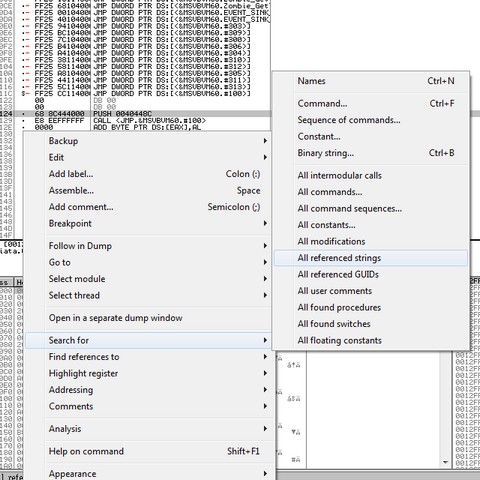
Task: Choose Add label... menu entry
Action: pos(149,174)
